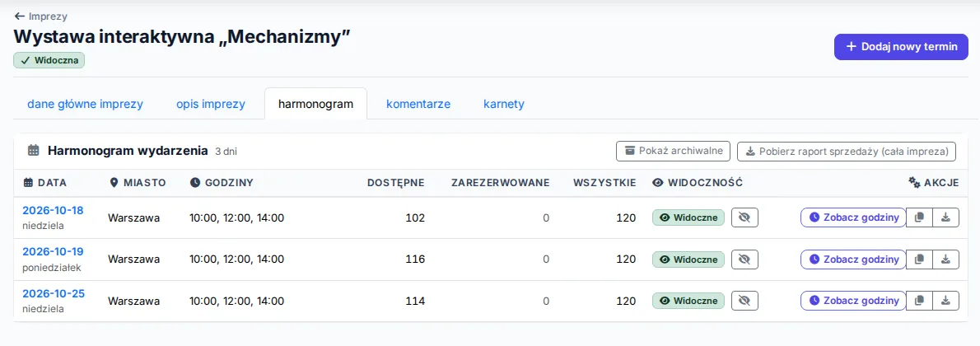
Task: Switch to karnety tab
Action: (504, 104)
